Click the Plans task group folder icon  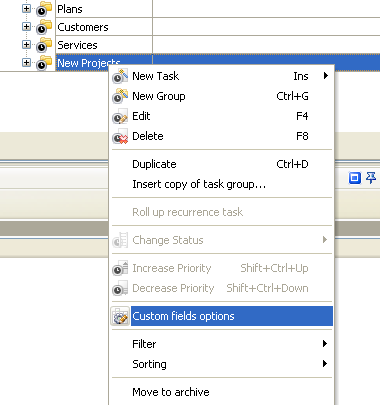click(x=44, y=9)
